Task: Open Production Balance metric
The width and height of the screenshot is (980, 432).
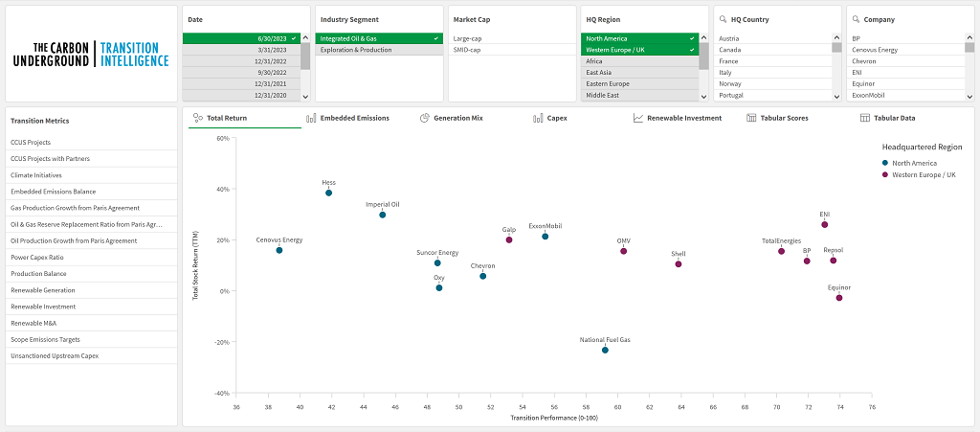Action: [x=91, y=274]
